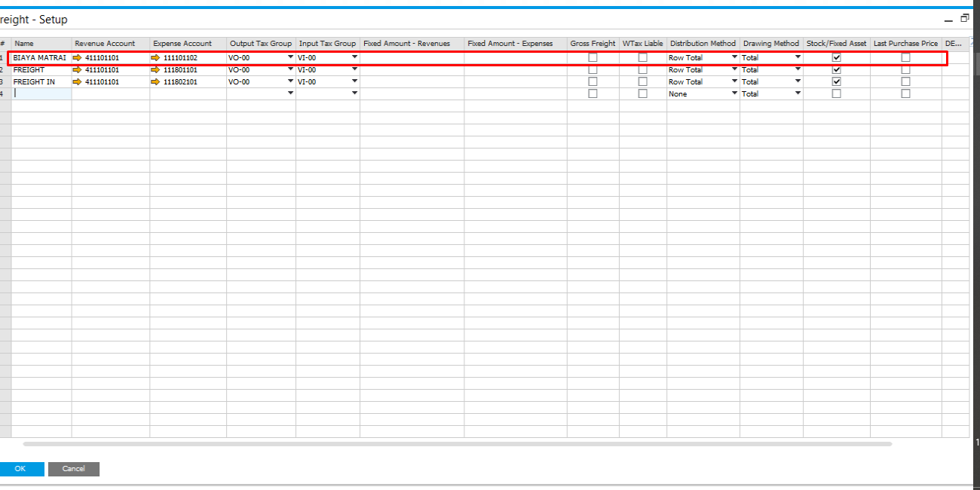Uncheck Stock/Fixed Asset for BIAYA MATRAI

(x=836, y=57)
